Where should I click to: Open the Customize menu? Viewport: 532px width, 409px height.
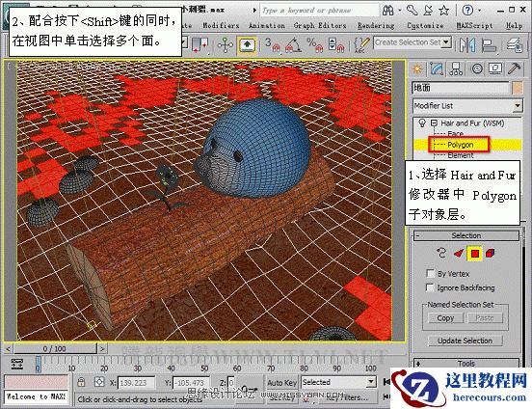425,25
